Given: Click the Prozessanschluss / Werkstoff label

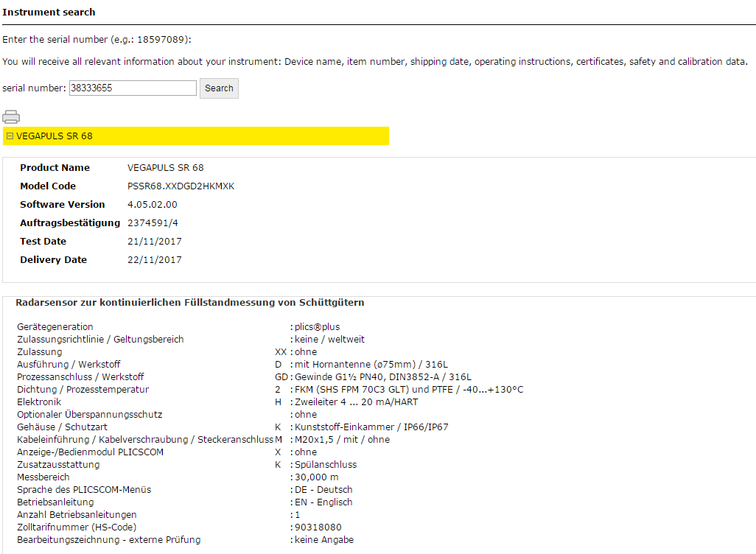Looking at the screenshot, I should coord(80,377).
